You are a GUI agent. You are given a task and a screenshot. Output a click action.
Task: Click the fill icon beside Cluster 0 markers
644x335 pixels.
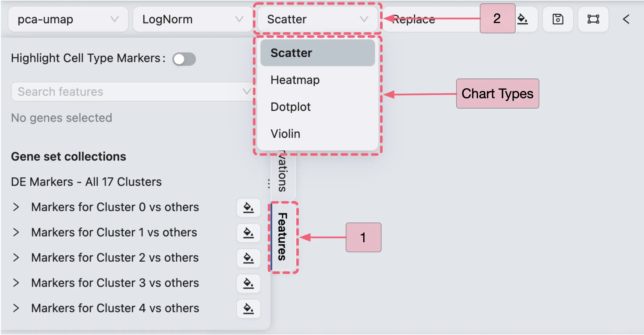pyautogui.click(x=248, y=208)
